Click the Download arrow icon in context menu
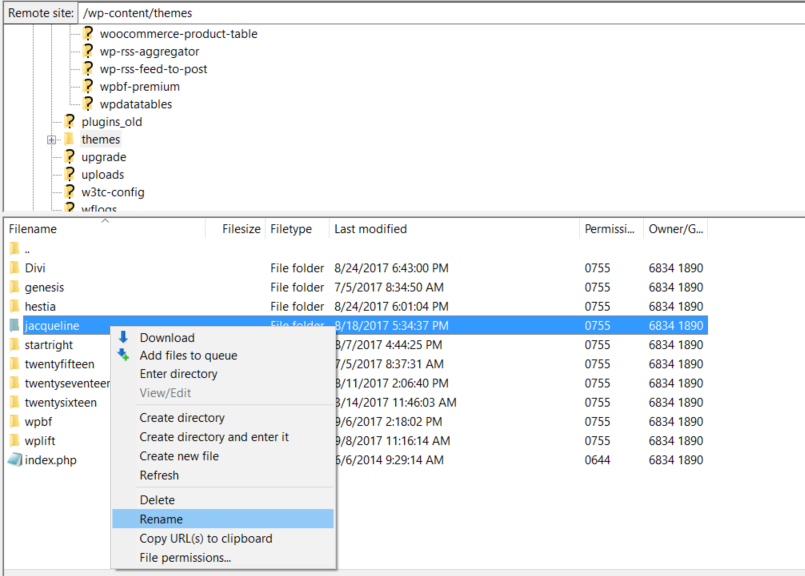This screenshot has height=576, width=805. [123, 337]
